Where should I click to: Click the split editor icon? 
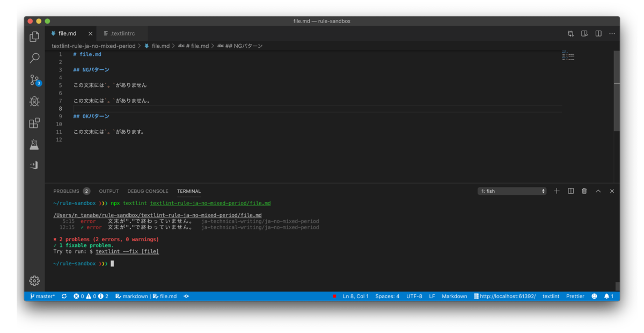[598, 33]
